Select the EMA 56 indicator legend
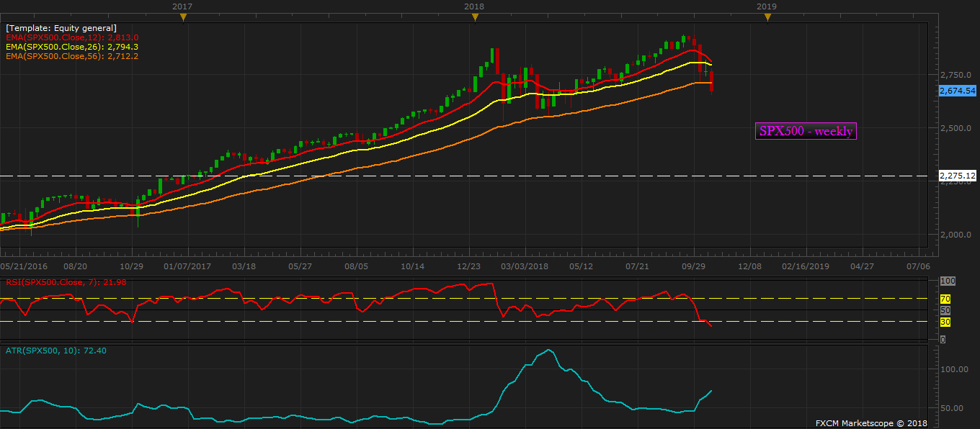Image resolution: width=980 pixels, height=429 pixels. coord(72,56)
